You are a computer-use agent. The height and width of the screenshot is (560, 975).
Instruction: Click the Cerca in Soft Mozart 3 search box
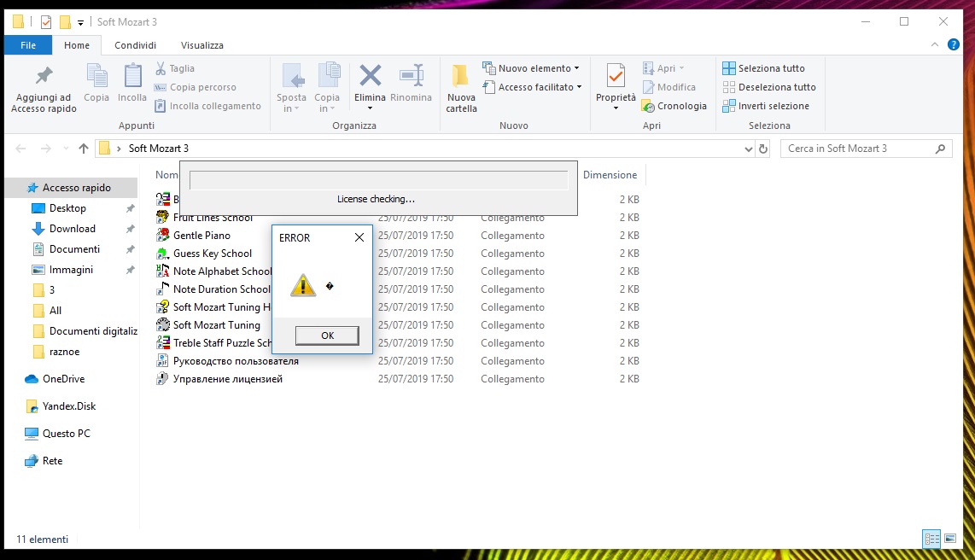click(x=866, y=149)
